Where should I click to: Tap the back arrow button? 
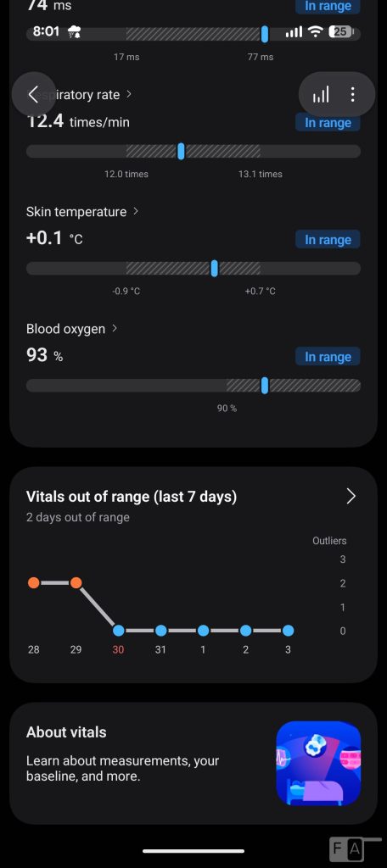point(33,95)
